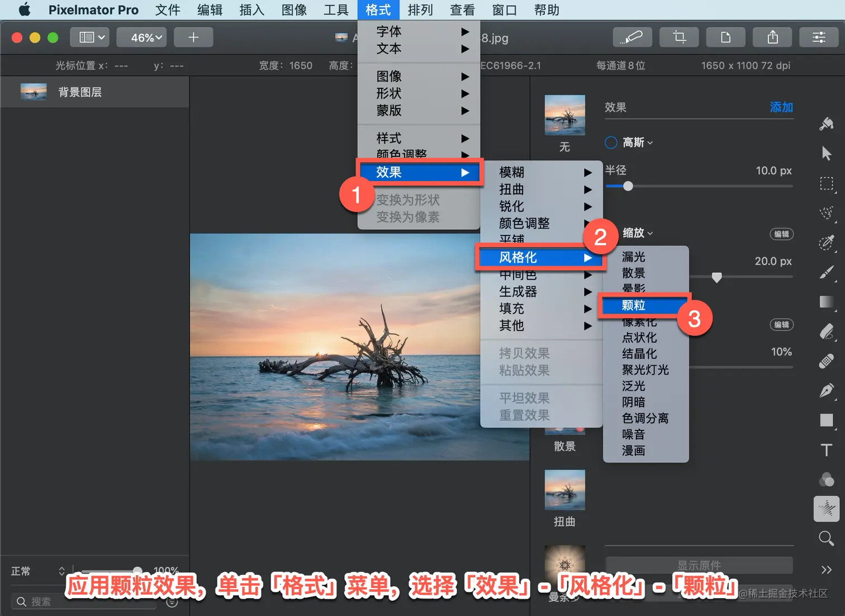Open the sidebar layout dropdown

point(89,37)
